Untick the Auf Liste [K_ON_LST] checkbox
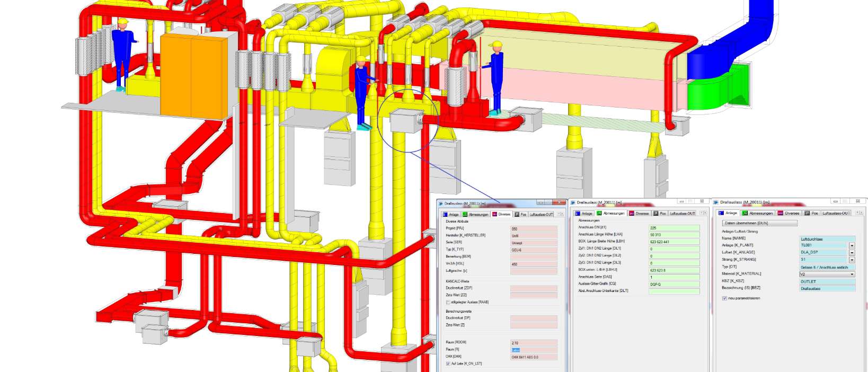This screenshot has width=868, height=372. pos(448,364)
